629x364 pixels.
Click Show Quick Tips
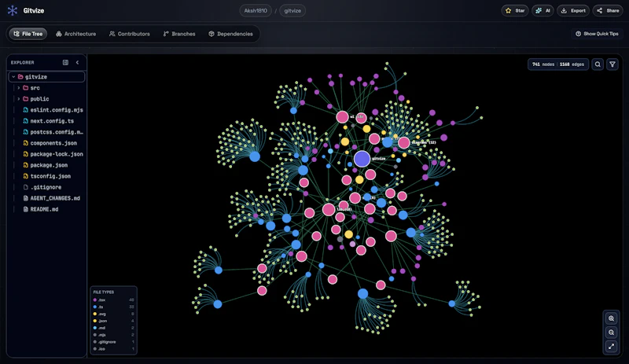coord(597,34)
